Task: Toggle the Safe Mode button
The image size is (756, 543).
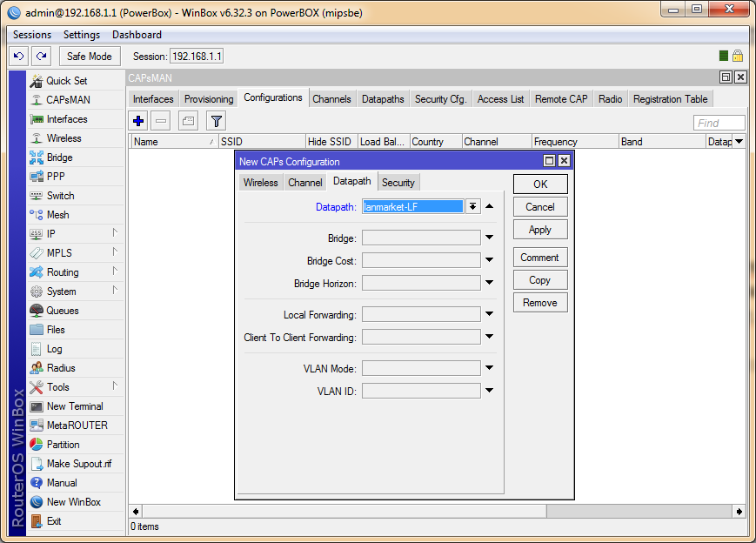Action: [89, 56]
